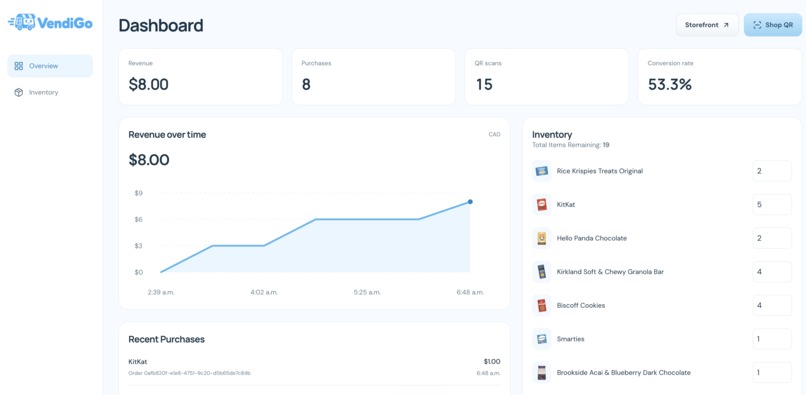
Task: Click the QR scans card showing 15
Action: pos(546,77)
